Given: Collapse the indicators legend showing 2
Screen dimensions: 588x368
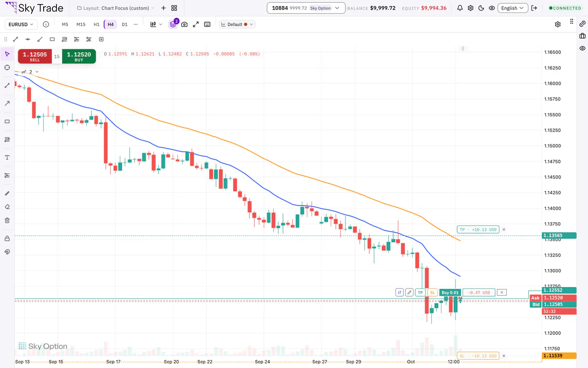Looking at the screenshot, I should 36,72.
